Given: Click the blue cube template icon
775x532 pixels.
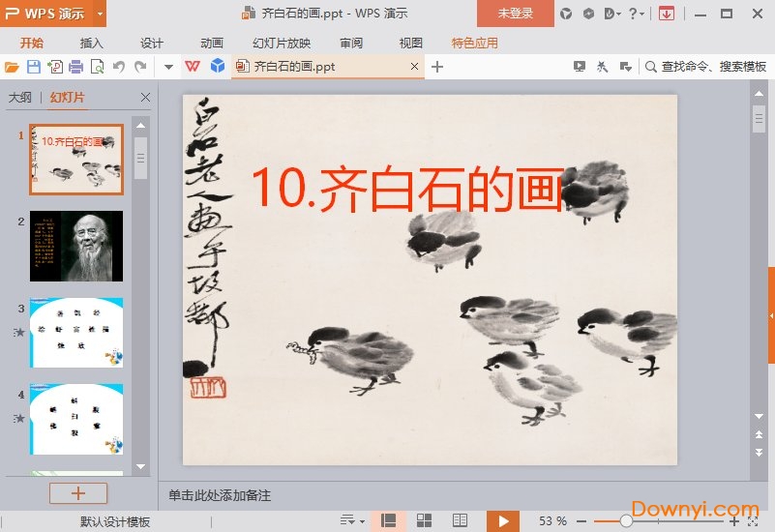Looking at the screenshot, I should [x=218, y=66].
